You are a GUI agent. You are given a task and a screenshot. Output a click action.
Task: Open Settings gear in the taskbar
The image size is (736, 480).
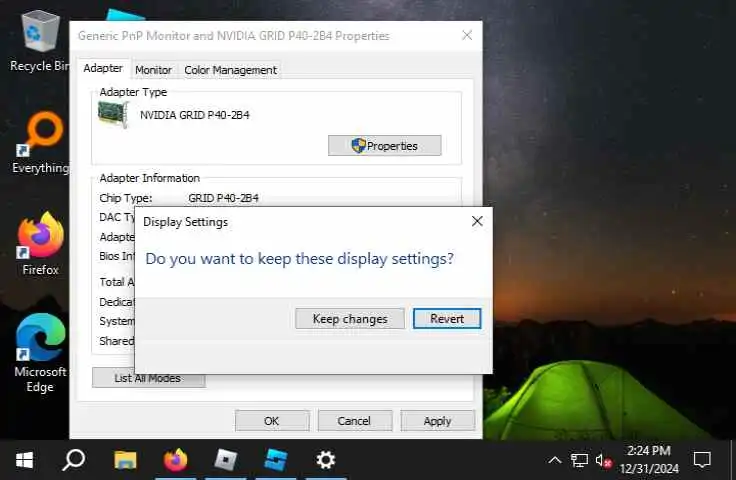(x=325, y=460)
